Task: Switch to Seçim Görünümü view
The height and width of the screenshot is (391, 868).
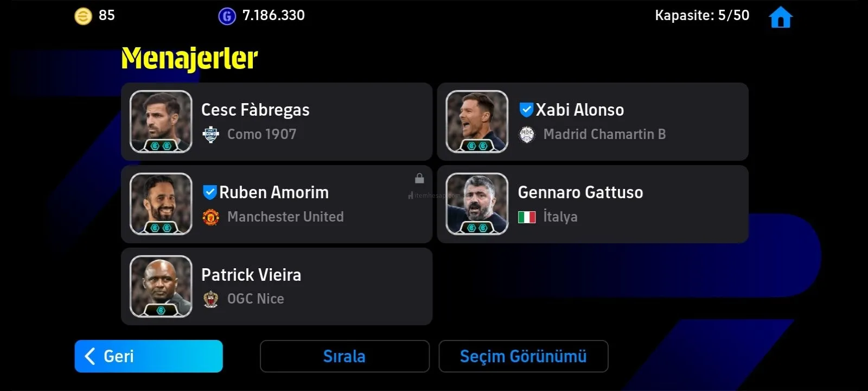Action: click(x=524, y=356)
